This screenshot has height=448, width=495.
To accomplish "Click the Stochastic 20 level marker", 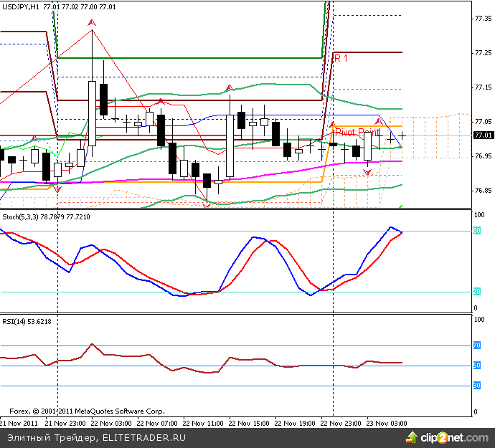I will point(476,292).
